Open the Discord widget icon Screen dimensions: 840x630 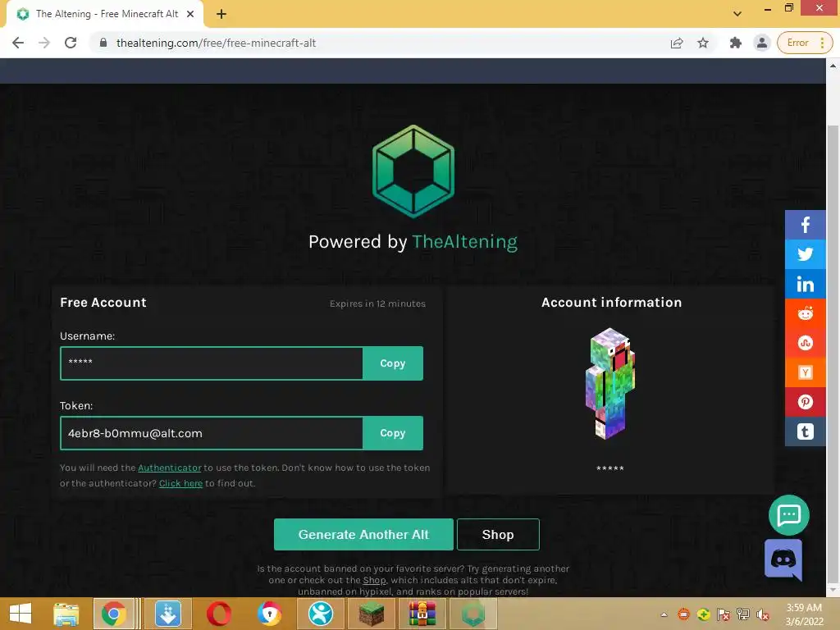783,559
